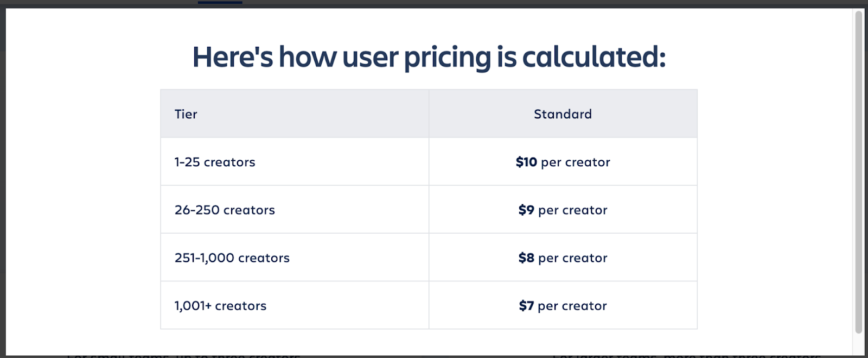Click the $9 per creator price

click(563, 210)
